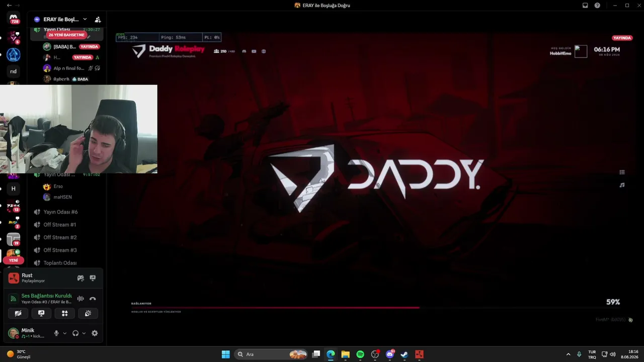Toggle screen sharing in voice panel
Image resolution: width=644 pixels, height=362 pixels.
point(41,313)
